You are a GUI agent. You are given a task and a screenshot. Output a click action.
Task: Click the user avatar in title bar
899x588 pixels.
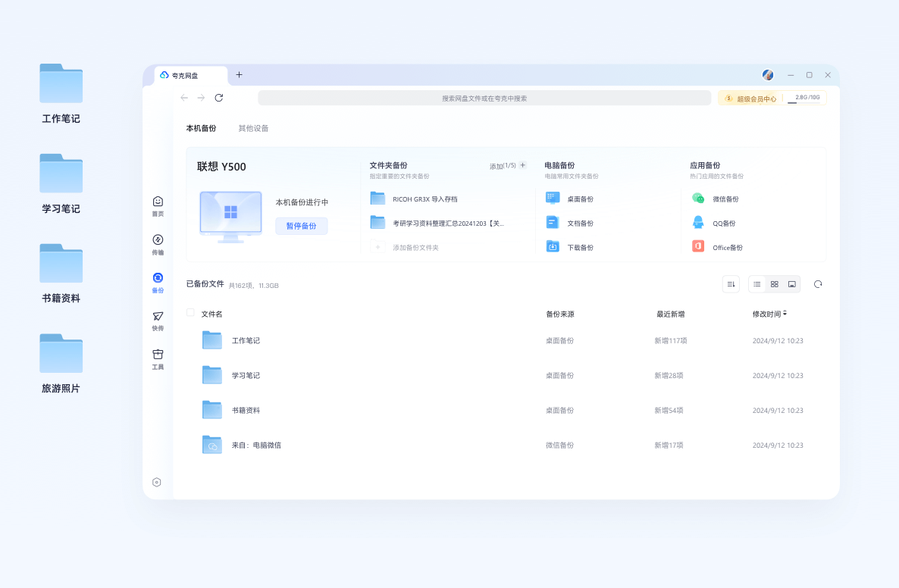pyautogui.click(x=767, y=75)
